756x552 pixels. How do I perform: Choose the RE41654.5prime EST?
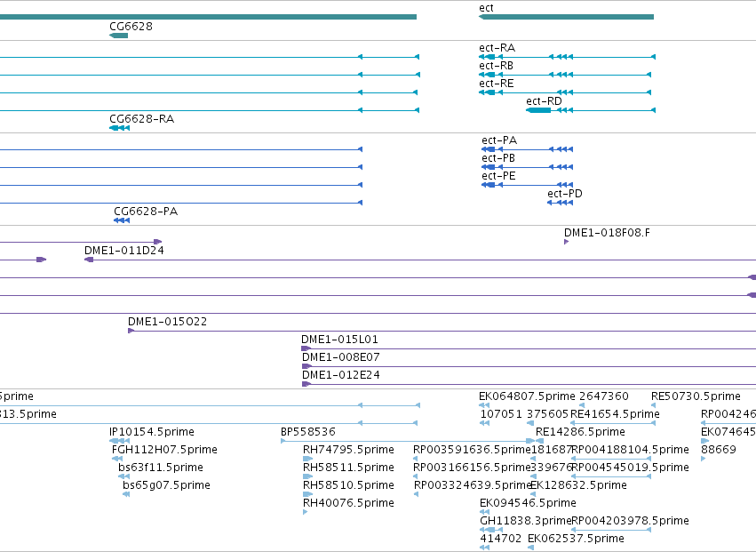(615, 414)
